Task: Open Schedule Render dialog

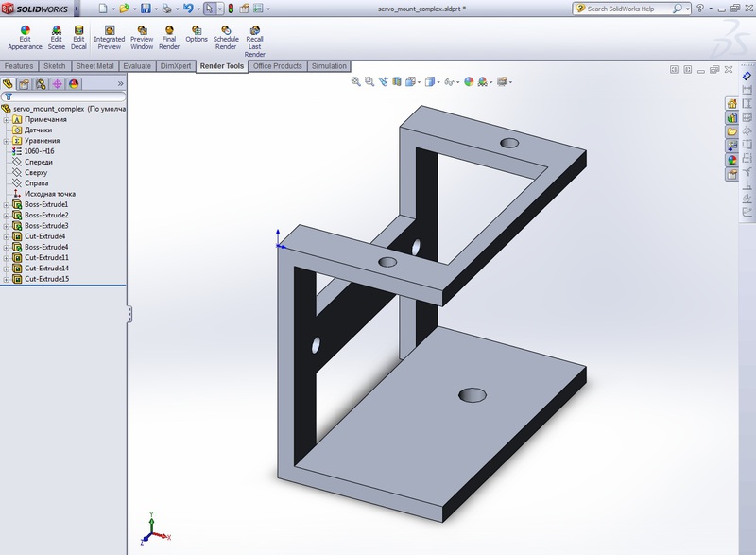Action: pos(226,38)
